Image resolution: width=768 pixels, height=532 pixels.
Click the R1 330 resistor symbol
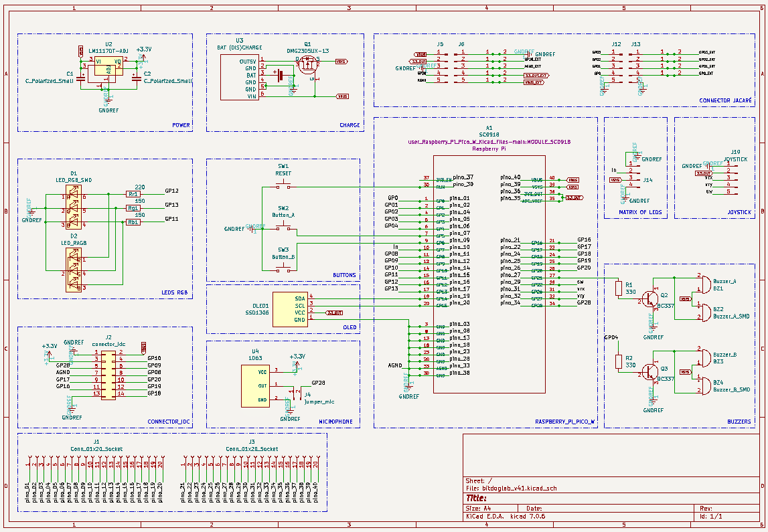[619, 288]
